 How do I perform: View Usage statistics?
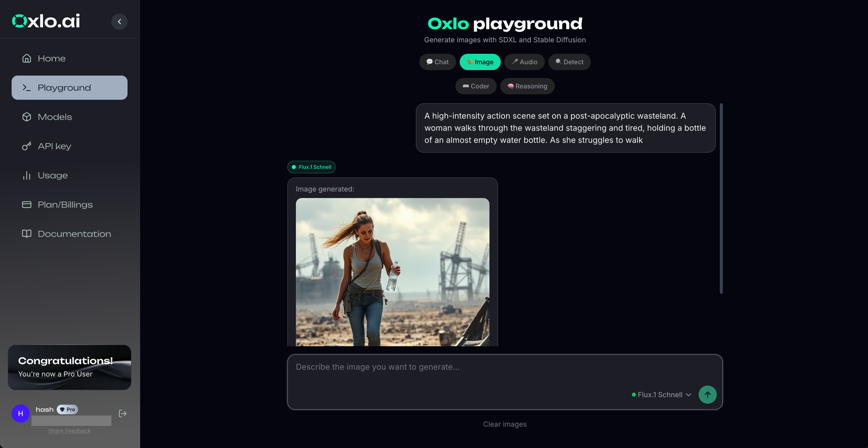53,175
